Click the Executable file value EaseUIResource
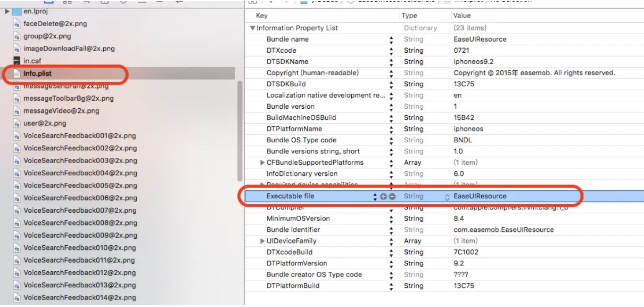 [x=480, y=197]
